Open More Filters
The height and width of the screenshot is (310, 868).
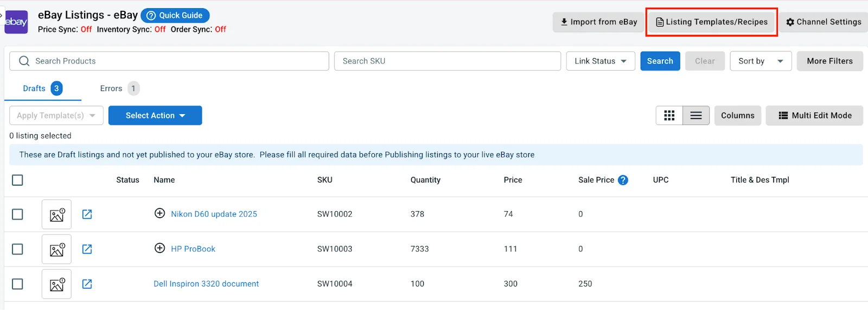coord(829,61)
